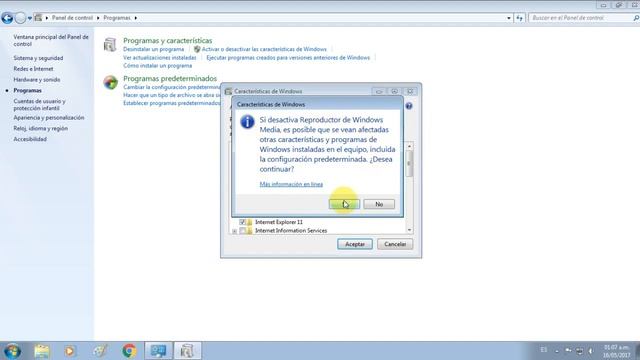Click the Desinstalar un programa link
The height and width of the screenshot is (360, 640).
pyautogui.click(x=153, y=49)
